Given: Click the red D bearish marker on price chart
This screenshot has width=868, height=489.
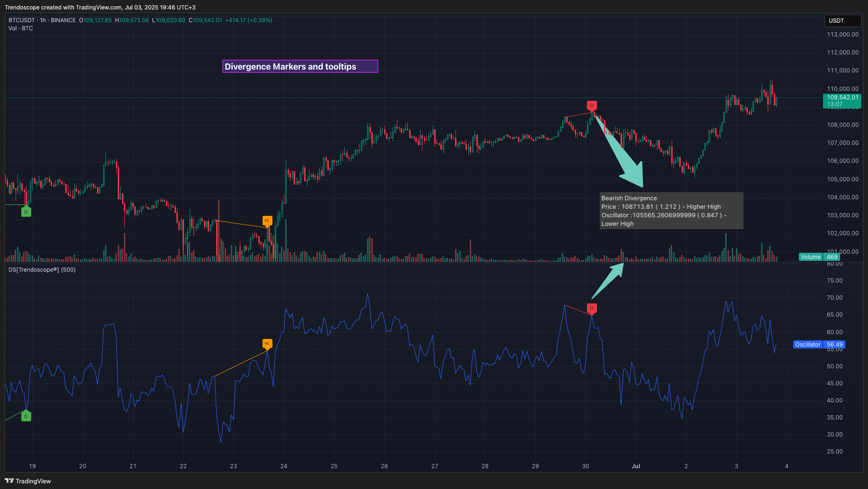Looking at the screenshot, I should [591, 106].
